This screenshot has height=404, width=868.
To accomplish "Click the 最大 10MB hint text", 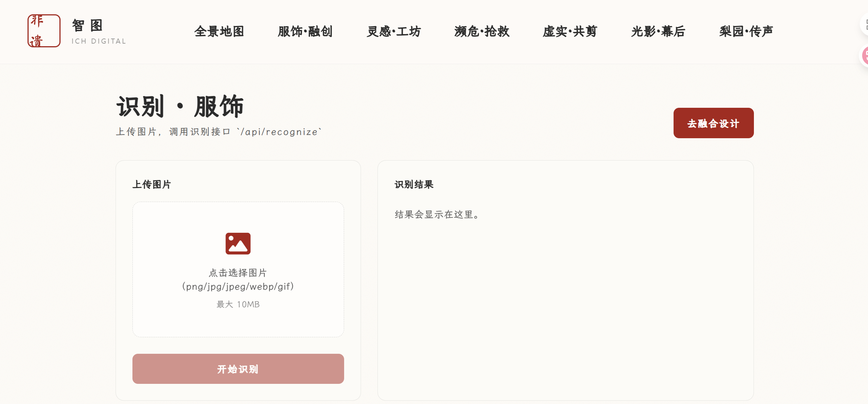I will (238, 304).
